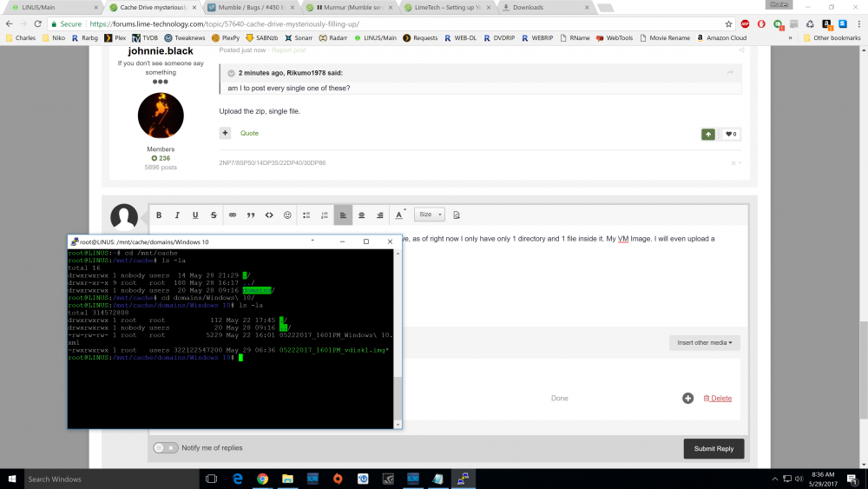Underline text in the reply editor
The height and width of the screenshot is (489, 868).
click(x=195, y=215)
